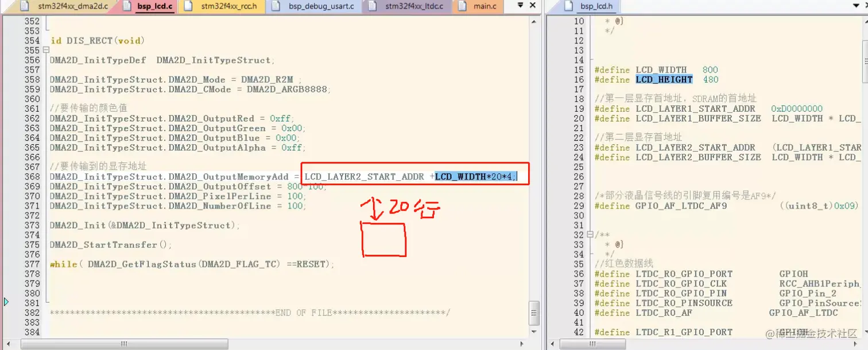
Task: Click the left pane horizontal scrollbar thumb
Action: [125, 344]
